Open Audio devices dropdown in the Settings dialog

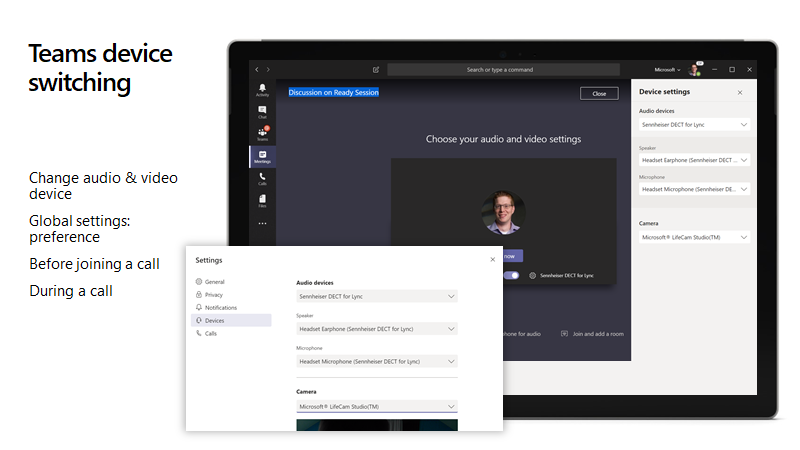tap(377, 296)
